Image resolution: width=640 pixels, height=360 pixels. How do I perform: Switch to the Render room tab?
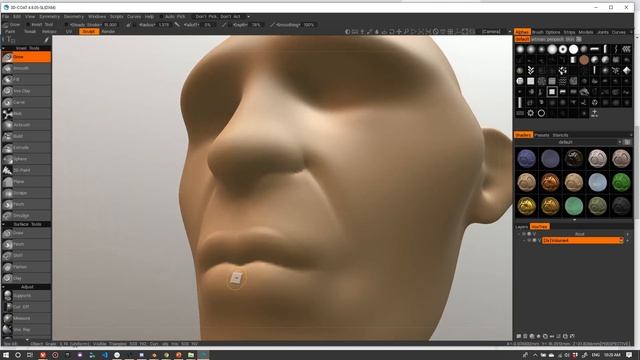(x=108, y=31)
